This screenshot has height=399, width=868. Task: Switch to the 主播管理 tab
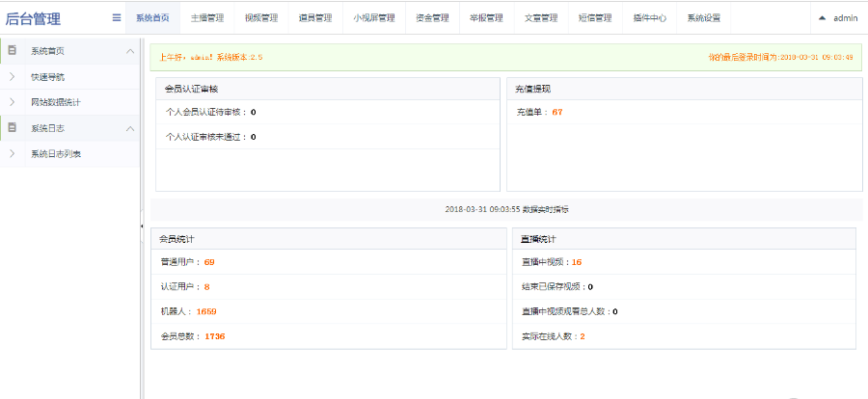point(207,17)
